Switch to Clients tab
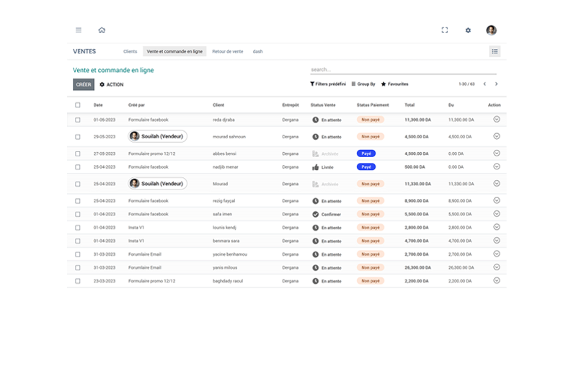 (130, 52)
